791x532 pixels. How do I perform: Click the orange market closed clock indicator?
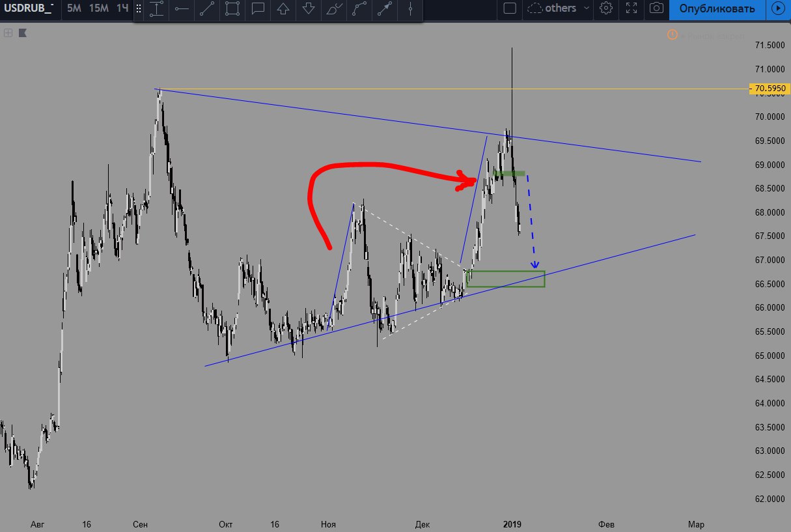click(671, 35)
